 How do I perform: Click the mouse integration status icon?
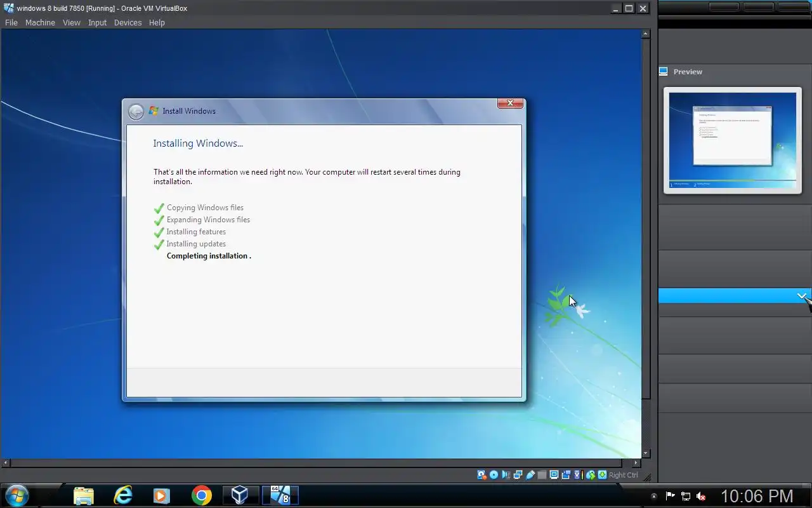pyautogui.click(x=590, y=475)
